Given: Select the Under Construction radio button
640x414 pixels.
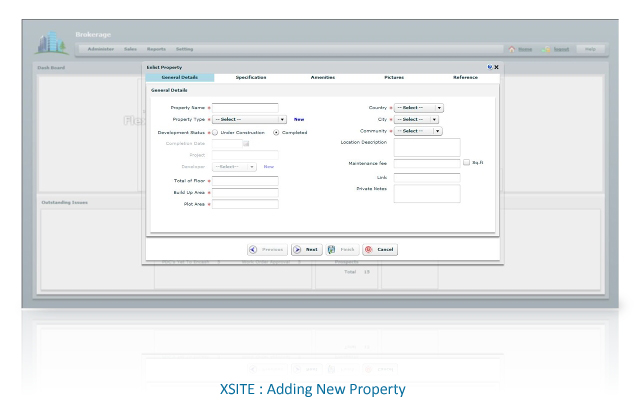Looking at the screenshot, I should [x=215, y=132].
